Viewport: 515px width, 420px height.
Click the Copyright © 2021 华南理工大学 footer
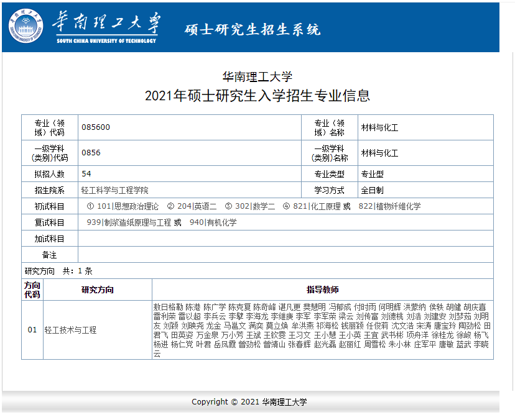[x=249, y=401]
